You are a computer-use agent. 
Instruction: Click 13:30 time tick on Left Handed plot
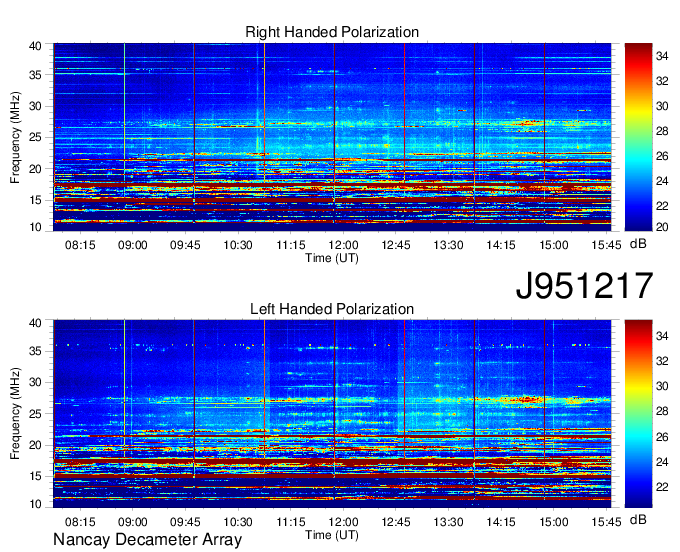click(448, 522)
